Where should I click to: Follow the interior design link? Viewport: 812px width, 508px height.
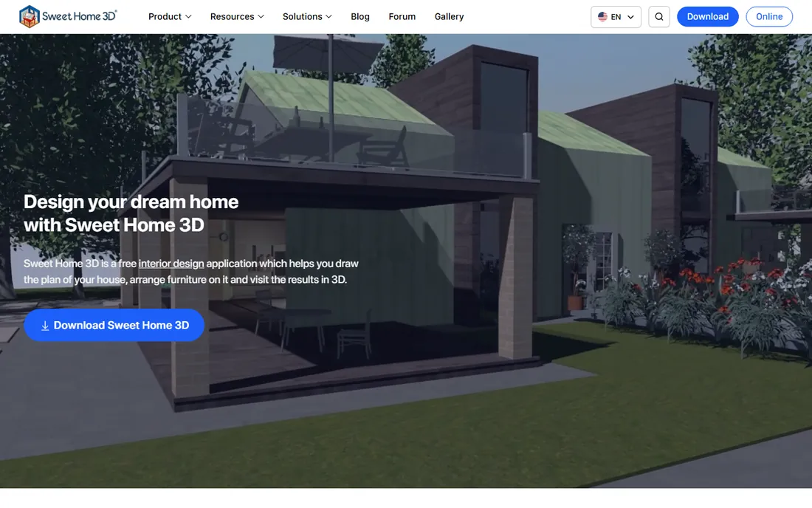171,264
